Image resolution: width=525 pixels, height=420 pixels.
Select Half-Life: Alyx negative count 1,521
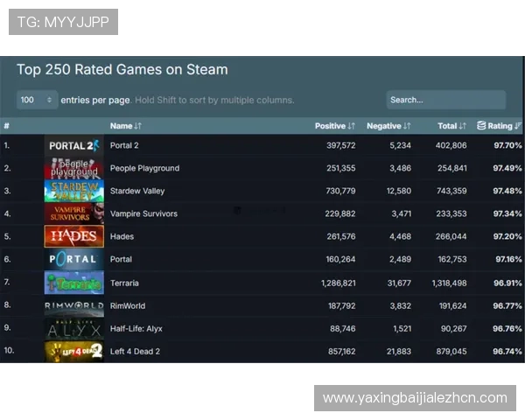(x=402, y=329)
